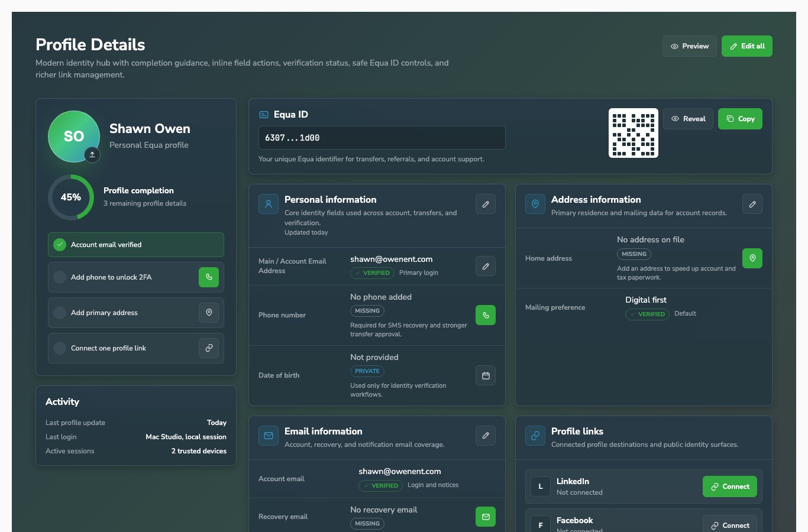Click the green phone icon beside Add phone to unlock 2FA
Screen dimensions: 808x532
click(x=209, y=277)
